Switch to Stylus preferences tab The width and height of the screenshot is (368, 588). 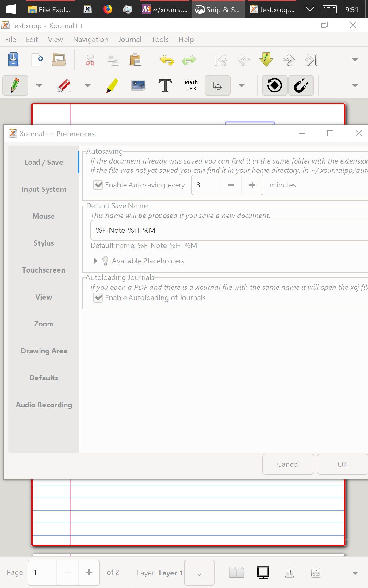point(44,243)
